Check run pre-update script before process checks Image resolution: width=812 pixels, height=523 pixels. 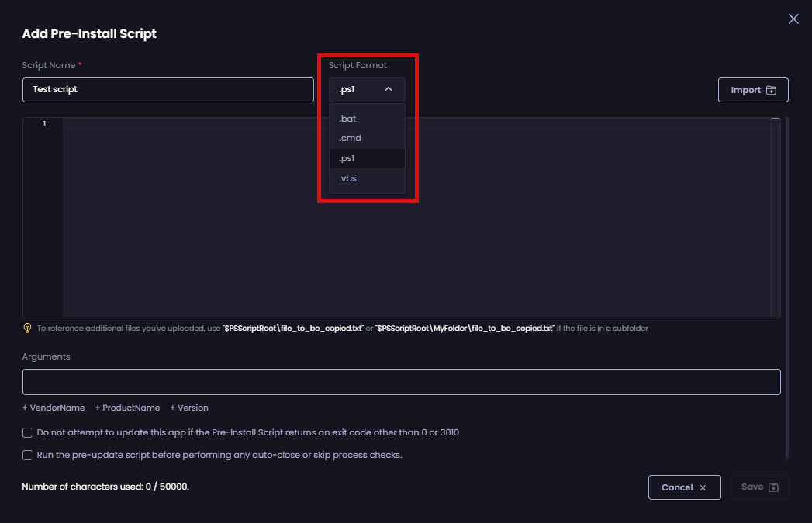click(x=26, y=455)
